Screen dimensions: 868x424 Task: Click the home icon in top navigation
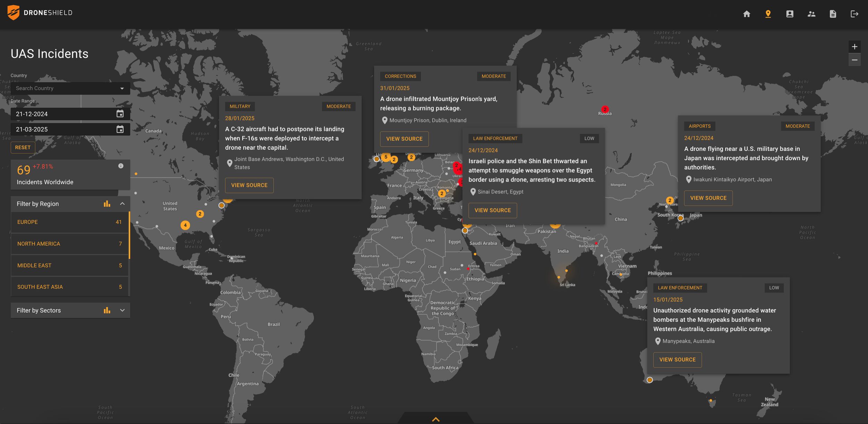tap(746, 14)
